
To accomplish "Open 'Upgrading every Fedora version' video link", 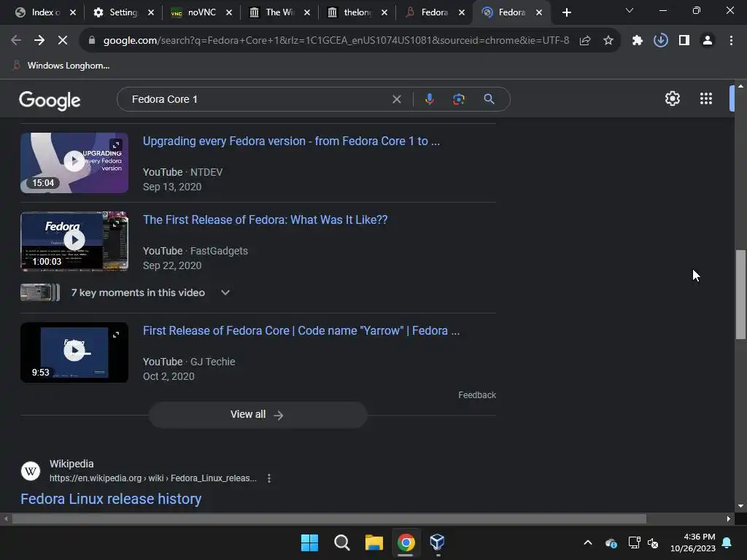I will 291,141.
